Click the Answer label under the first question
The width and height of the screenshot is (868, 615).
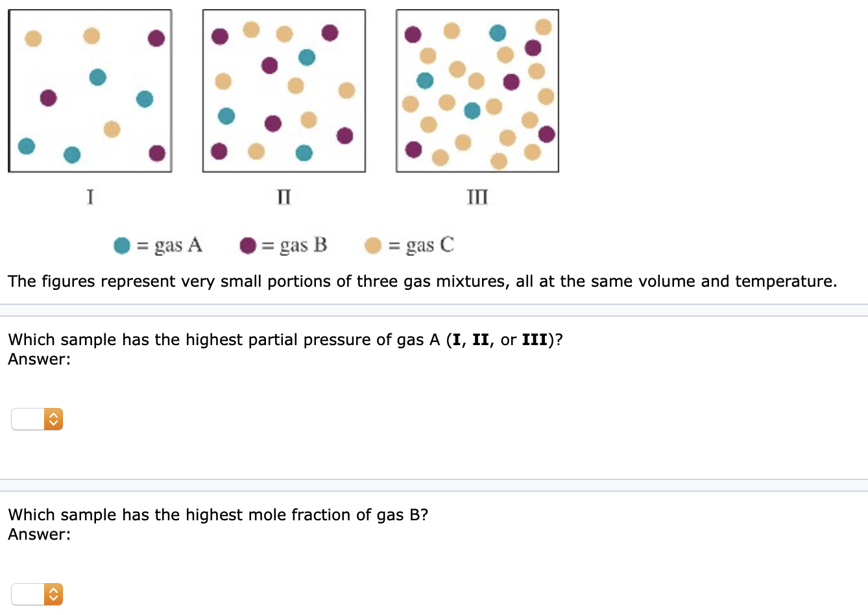(38, 359)
